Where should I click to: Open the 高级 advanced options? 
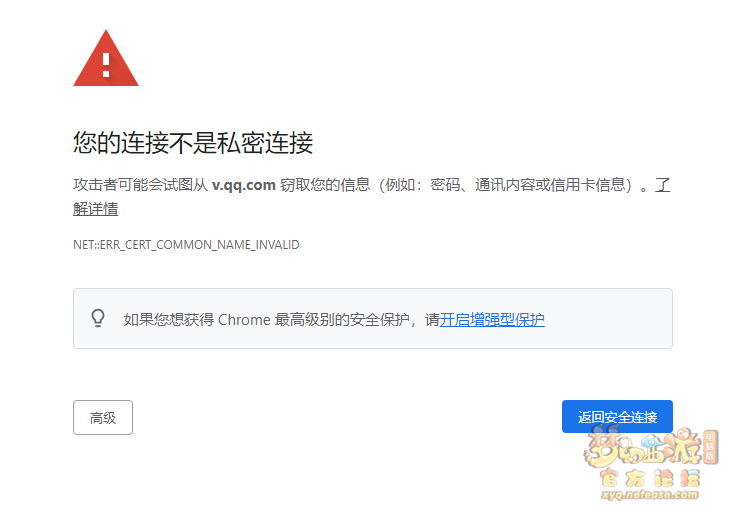tap(103, 418)
